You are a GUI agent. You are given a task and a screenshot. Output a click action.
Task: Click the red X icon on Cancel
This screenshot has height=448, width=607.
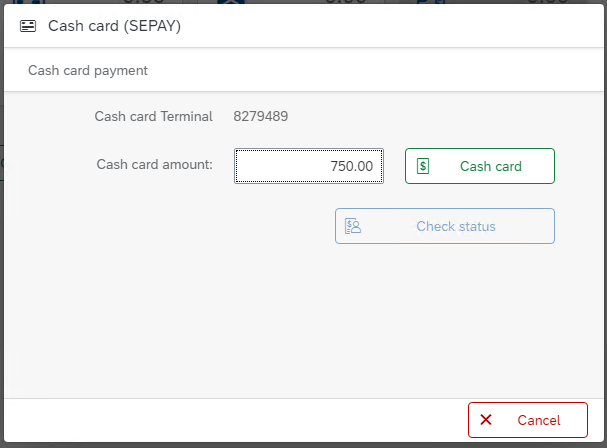click(x=486, y=420)
